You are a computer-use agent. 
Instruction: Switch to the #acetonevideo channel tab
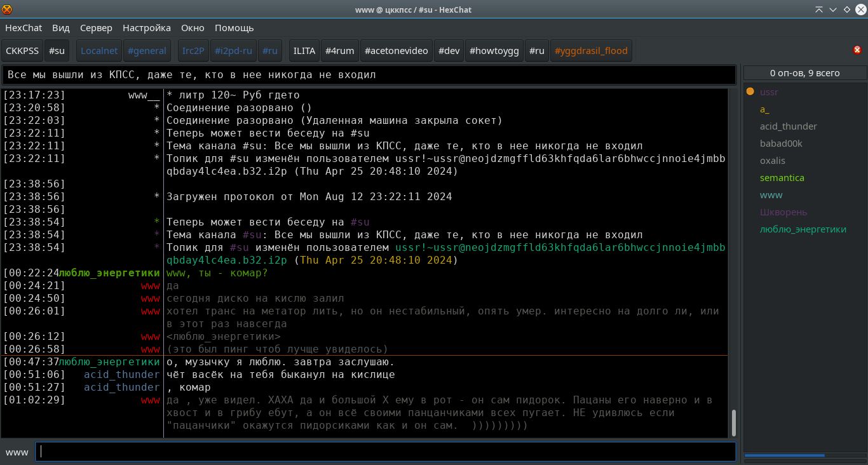pyautogui.click(x=397, y=51)
